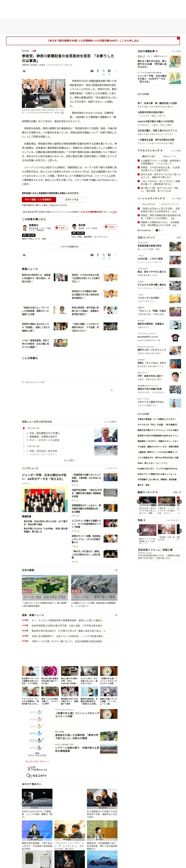Click red arrow beside 注目の連載記事
The height and width of the screenshot is (868, 186).
[157, 51]
